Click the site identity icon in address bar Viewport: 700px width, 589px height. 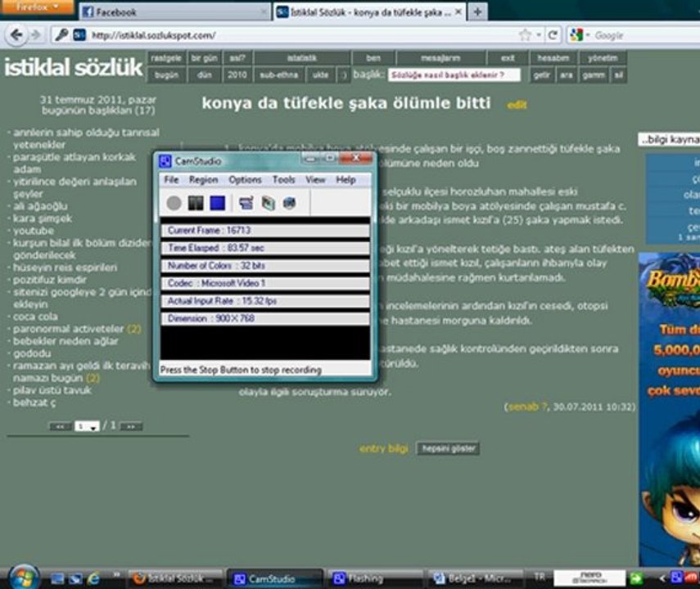(79, 35)
